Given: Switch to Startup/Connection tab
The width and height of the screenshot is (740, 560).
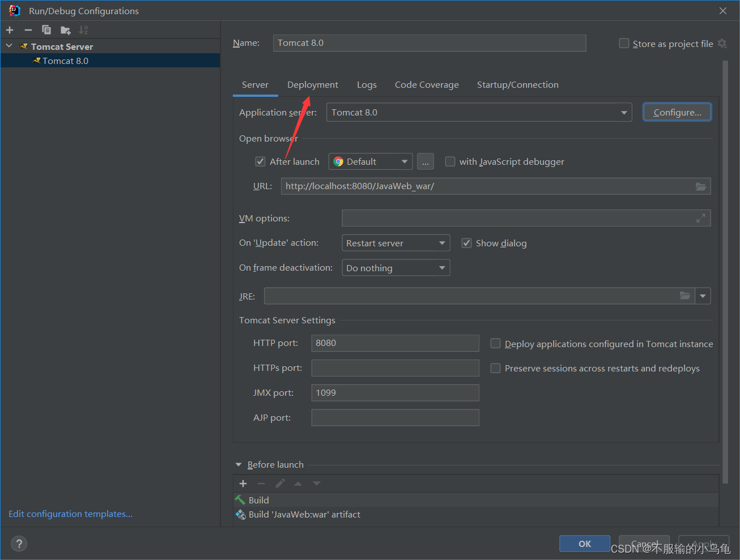Looking at the screenshot, I should [518, 85].
